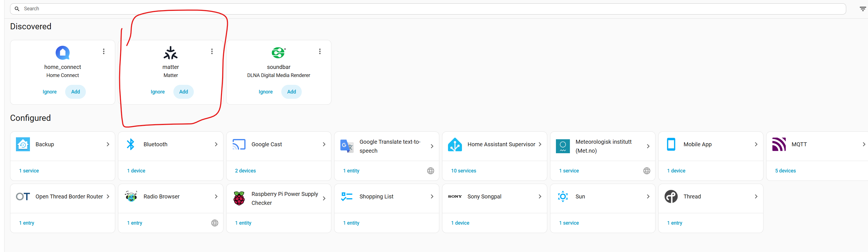Click the Bluetooth integration icon

[x=131, y=144]
